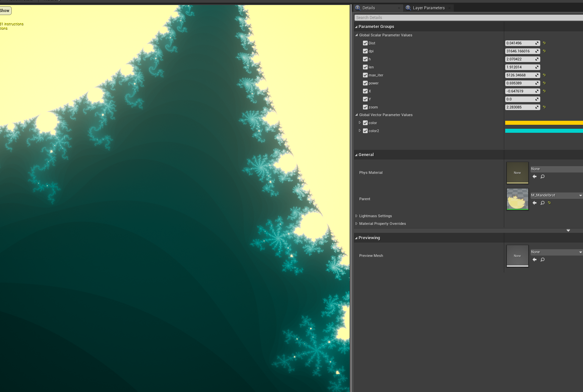Collapse the Parameter Groups section

[356, 27]
